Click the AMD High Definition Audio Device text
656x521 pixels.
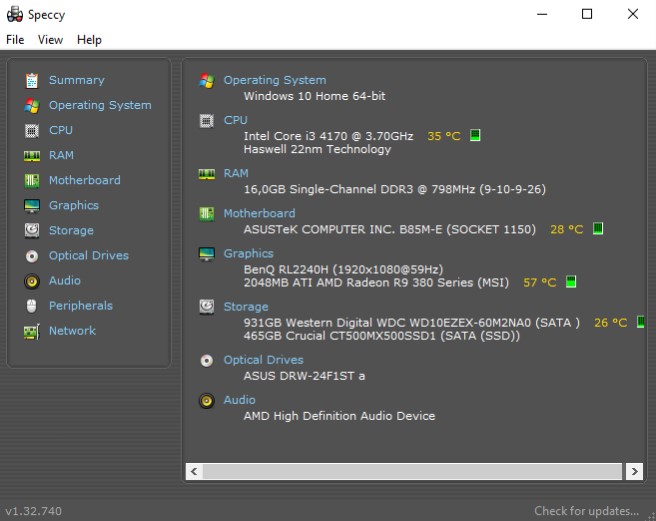(x=339, y=416)
